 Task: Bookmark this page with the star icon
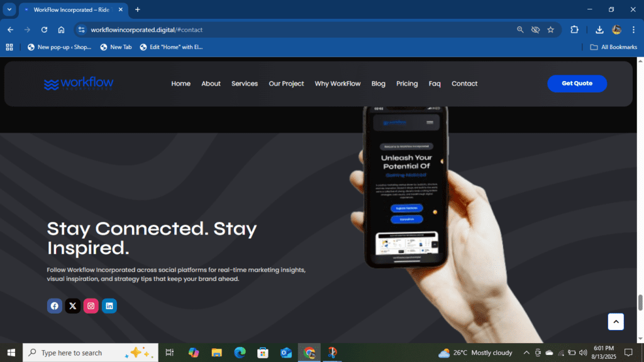coord(550,30)
